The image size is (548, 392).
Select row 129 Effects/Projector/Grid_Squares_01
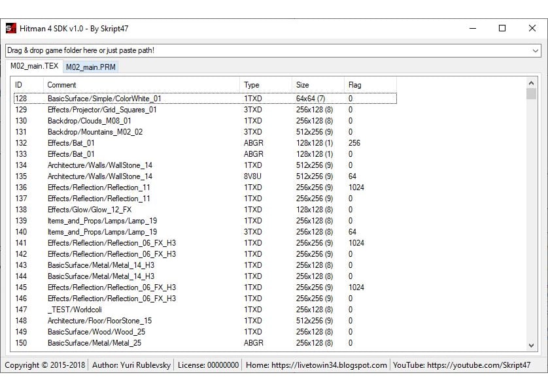(205, 110)
